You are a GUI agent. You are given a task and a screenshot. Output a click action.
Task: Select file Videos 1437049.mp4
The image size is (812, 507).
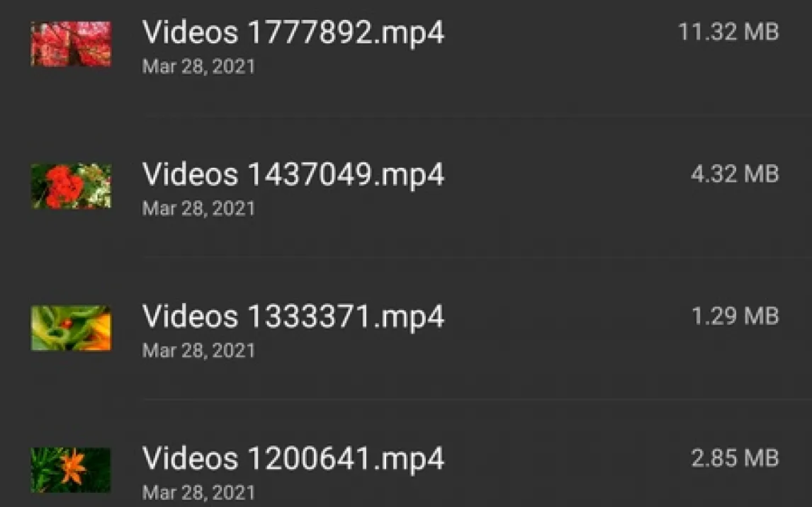(293, 173)
